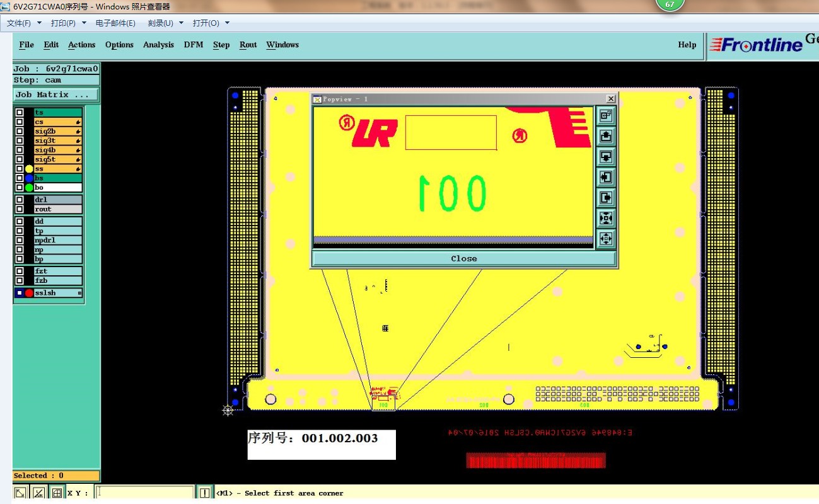Click the green 001 serial text in Popview

click(x=453, y=193)
